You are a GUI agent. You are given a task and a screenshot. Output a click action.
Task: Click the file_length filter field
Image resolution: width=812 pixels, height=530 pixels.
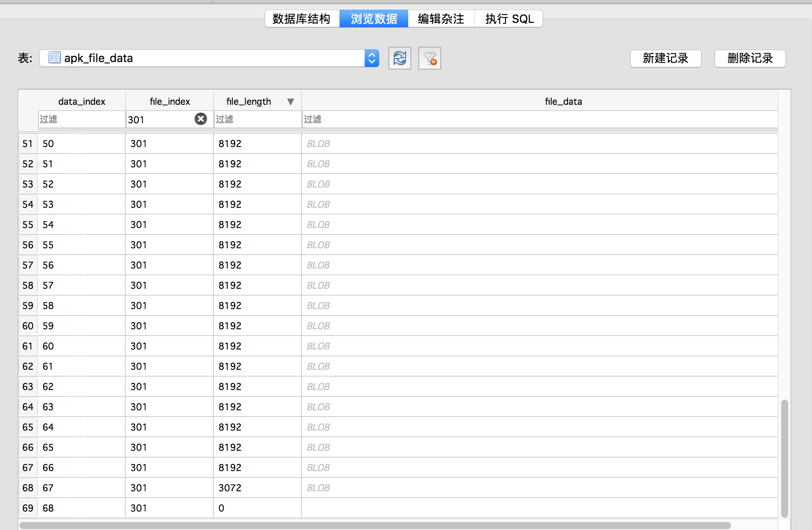(x=257, y=119)
